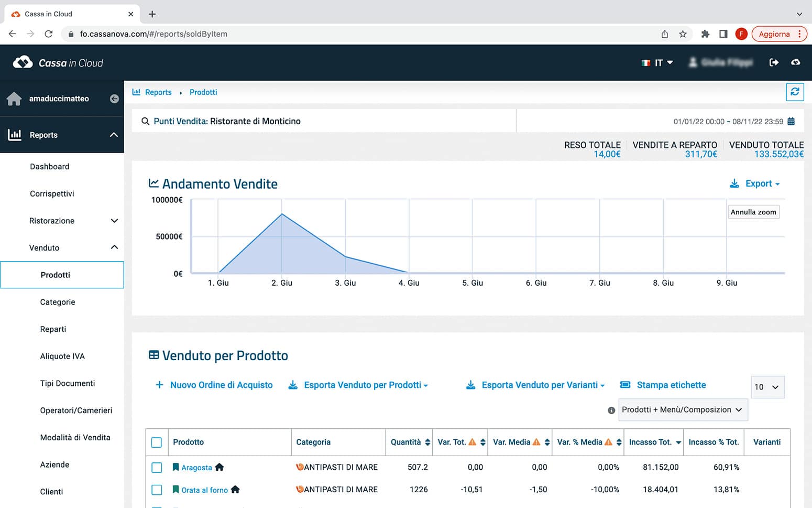Open Corrispettivi in the sidebar

(52, 194)
